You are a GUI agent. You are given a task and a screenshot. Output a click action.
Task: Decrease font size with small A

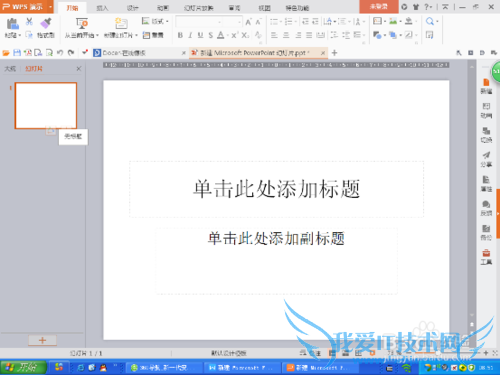coord(258,22)
